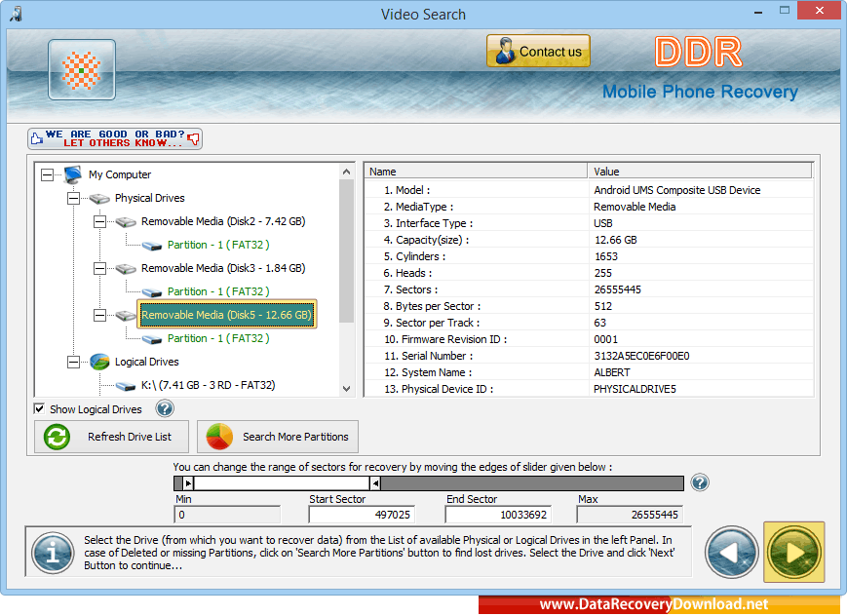Click the drive tree scroll up arrow

click(346, 172)
